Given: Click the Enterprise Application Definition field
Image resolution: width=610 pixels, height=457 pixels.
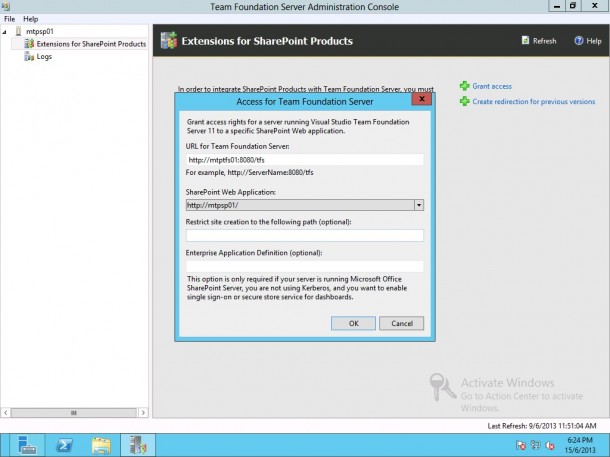Looking at the screenshot, I should click(305, 266).
